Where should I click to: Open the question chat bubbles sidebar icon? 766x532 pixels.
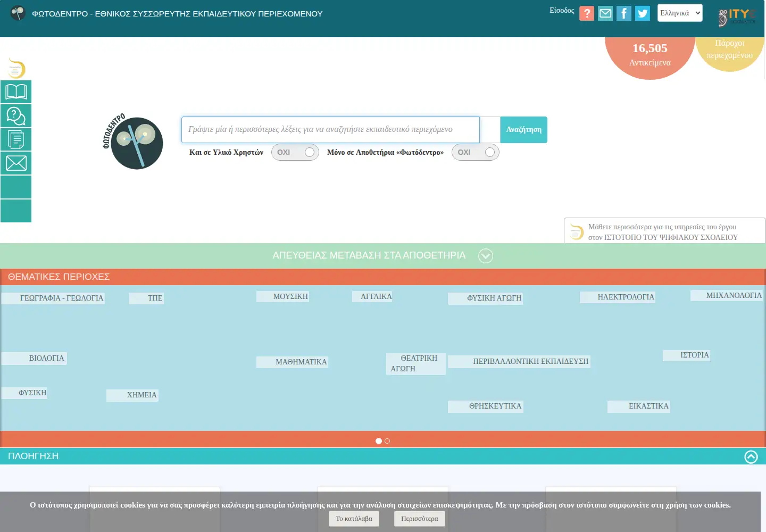click(16, 115)
